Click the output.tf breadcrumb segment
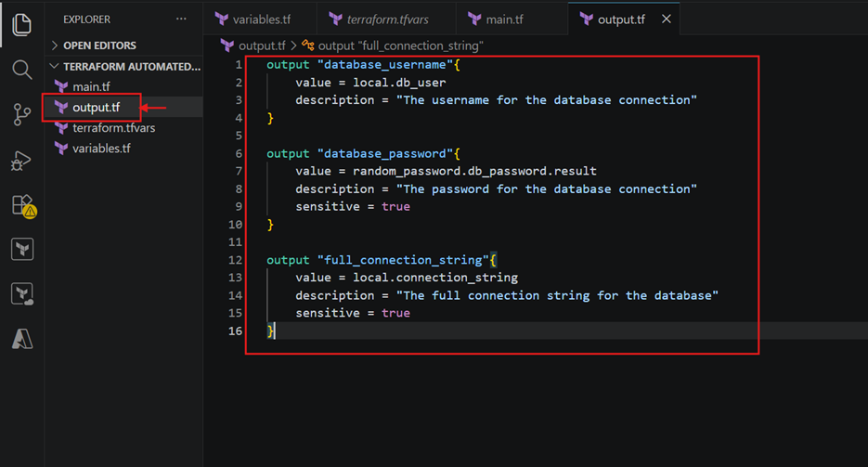This screenshot has width=868, height=467. tap(262, 45)
